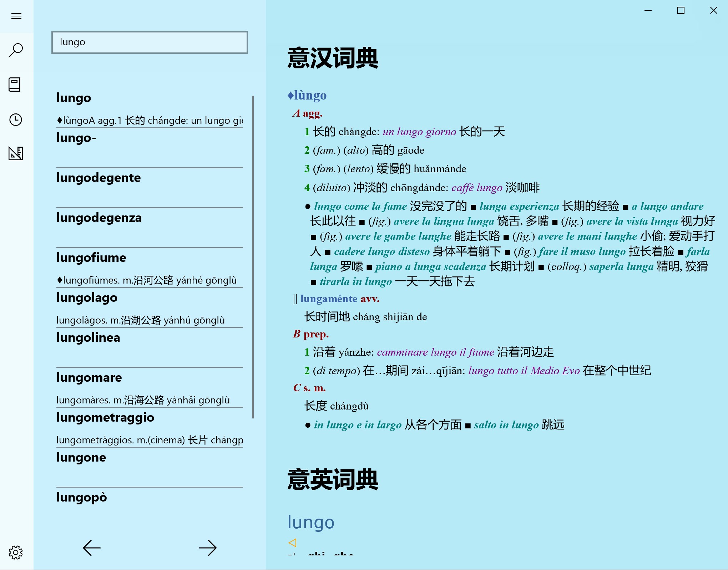Click the word list vertical scrollbar
The height and width of the screenshot is (570, 728).
point(253,257)
